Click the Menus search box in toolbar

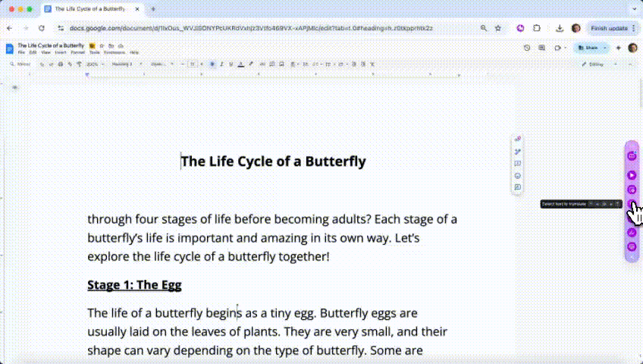click(20, 64)
